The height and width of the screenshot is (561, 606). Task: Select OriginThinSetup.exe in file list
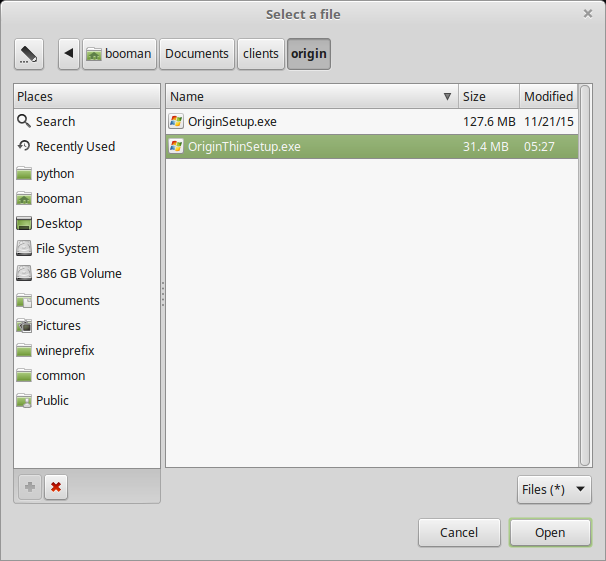372,146
